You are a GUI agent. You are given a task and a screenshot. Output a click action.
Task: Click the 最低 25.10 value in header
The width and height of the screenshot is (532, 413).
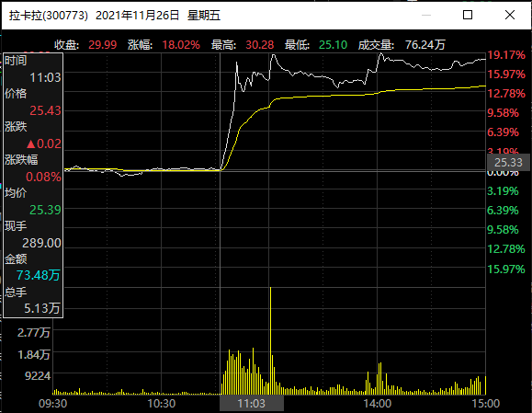click(333, 45)
